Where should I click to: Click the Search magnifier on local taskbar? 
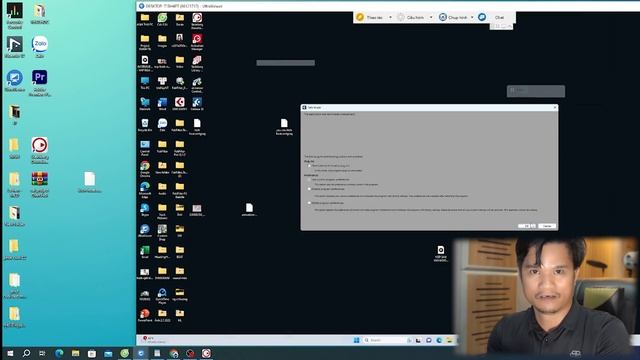(x=27, y=353)
